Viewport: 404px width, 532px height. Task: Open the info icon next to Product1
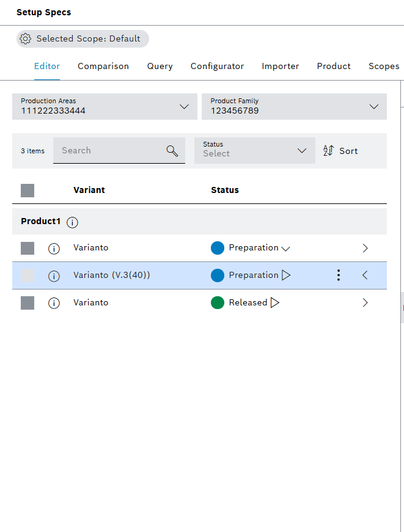pos(72,222)
